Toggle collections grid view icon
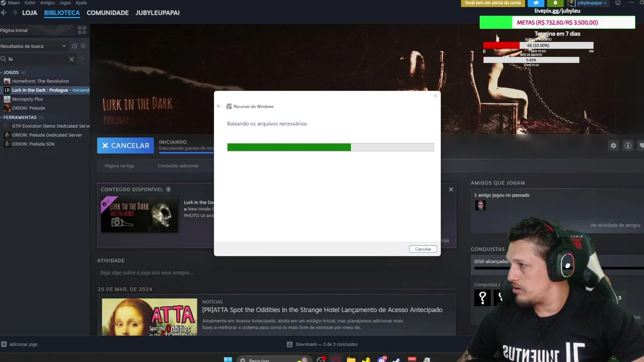The image size is (644, 362). point(82,30)
